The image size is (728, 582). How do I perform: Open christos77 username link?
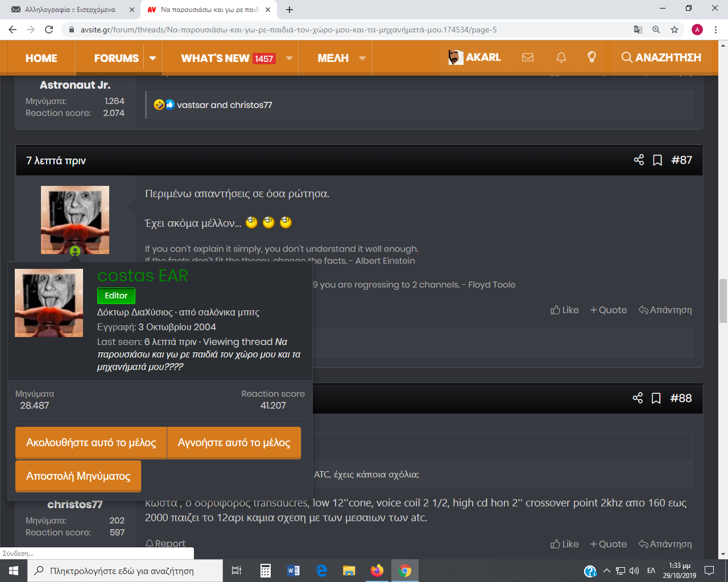pos(75,505)
